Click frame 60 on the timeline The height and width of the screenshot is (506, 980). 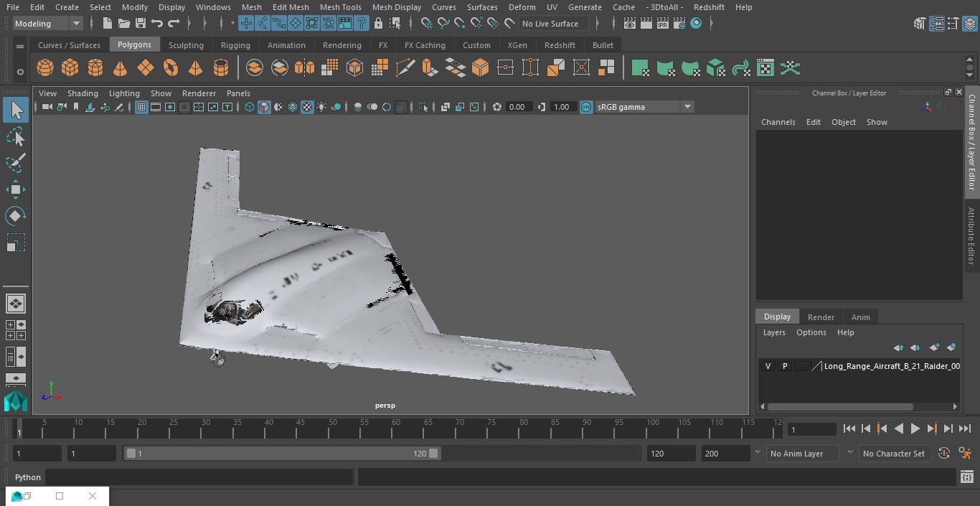click(x=396, y=428)
